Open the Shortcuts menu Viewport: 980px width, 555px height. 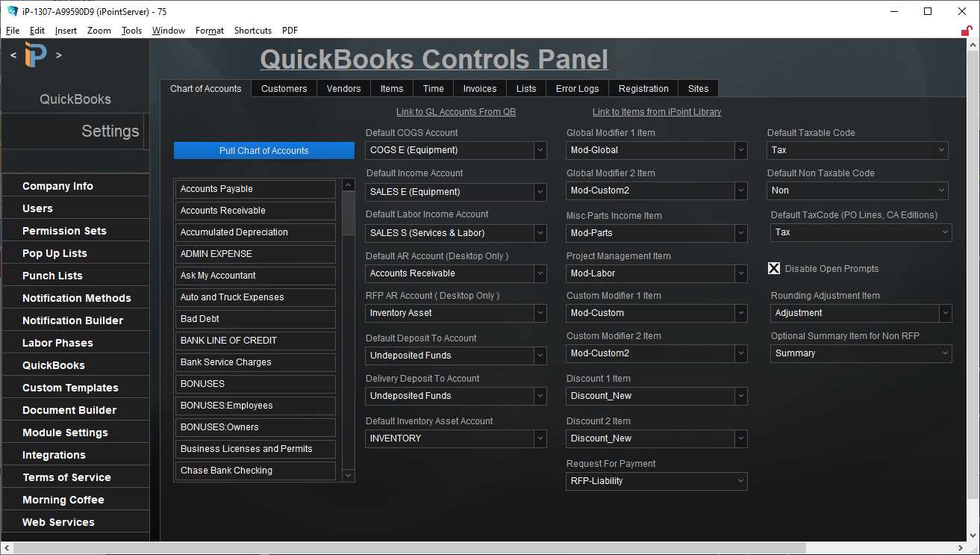[253, 31]
